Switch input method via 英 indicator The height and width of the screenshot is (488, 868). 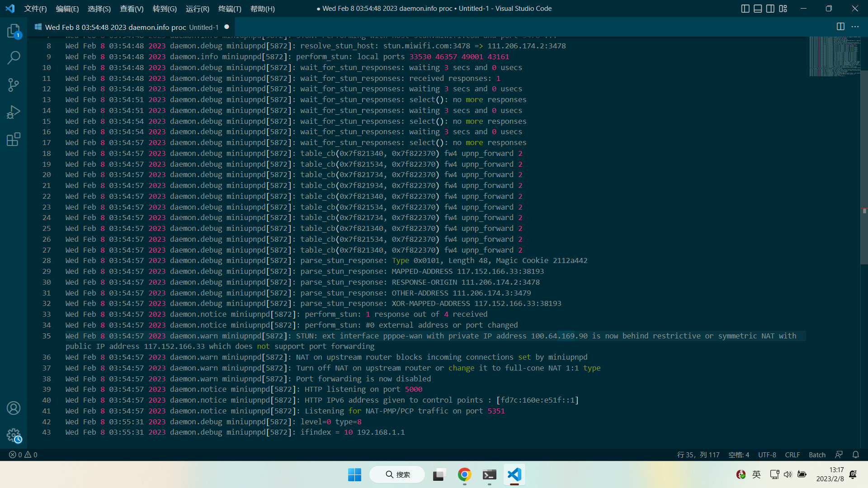pos(756,474)
